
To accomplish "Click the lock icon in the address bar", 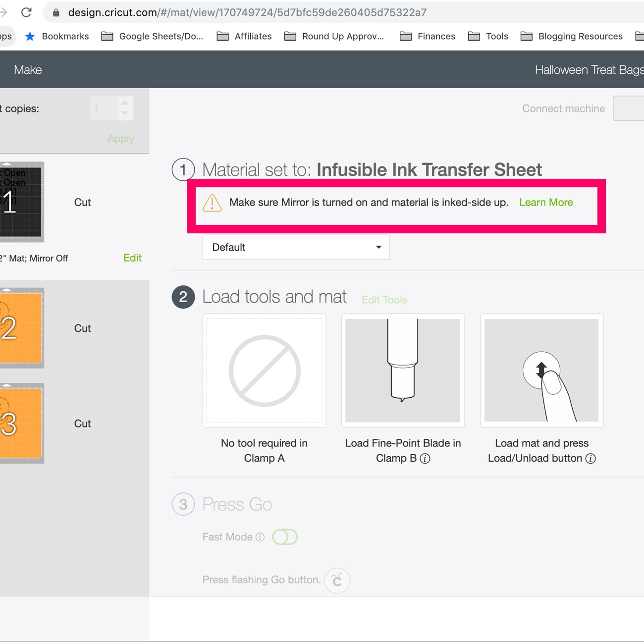I will 56,13.
